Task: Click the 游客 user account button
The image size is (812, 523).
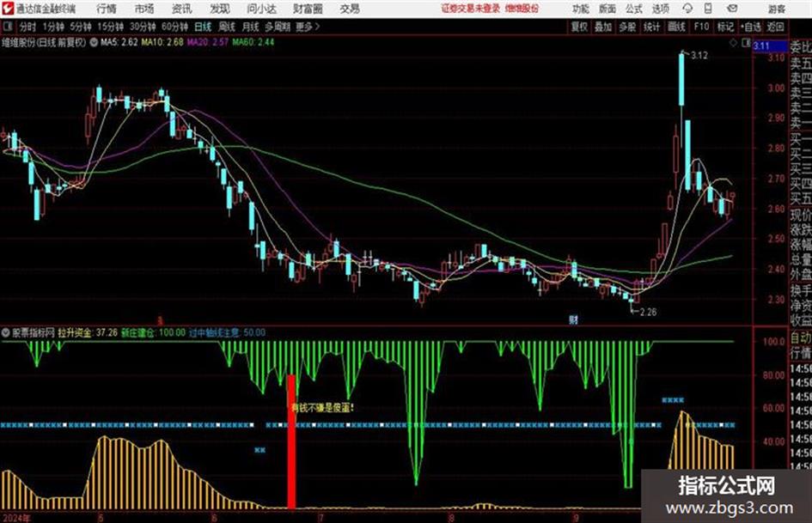Action: pos(776,9)
